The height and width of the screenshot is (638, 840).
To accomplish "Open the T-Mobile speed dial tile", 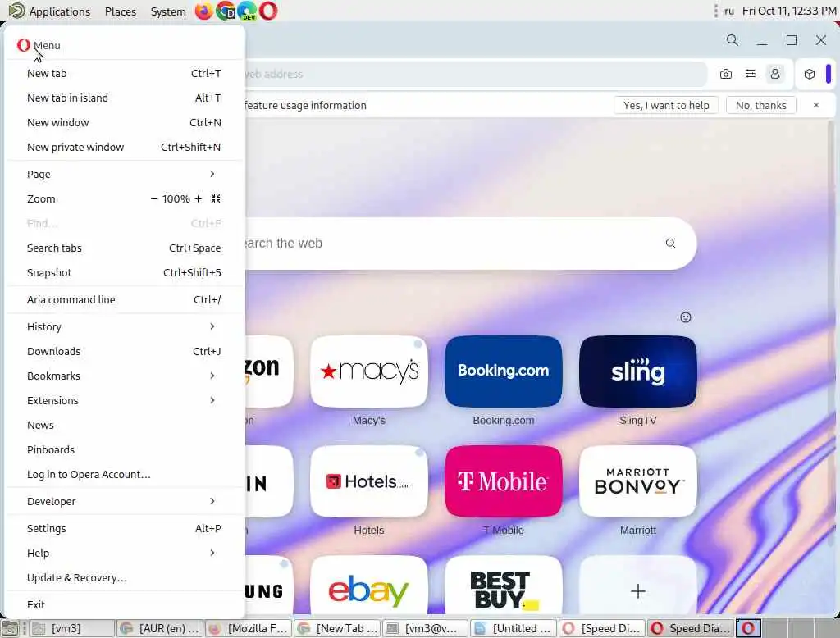I will [504, 481].
